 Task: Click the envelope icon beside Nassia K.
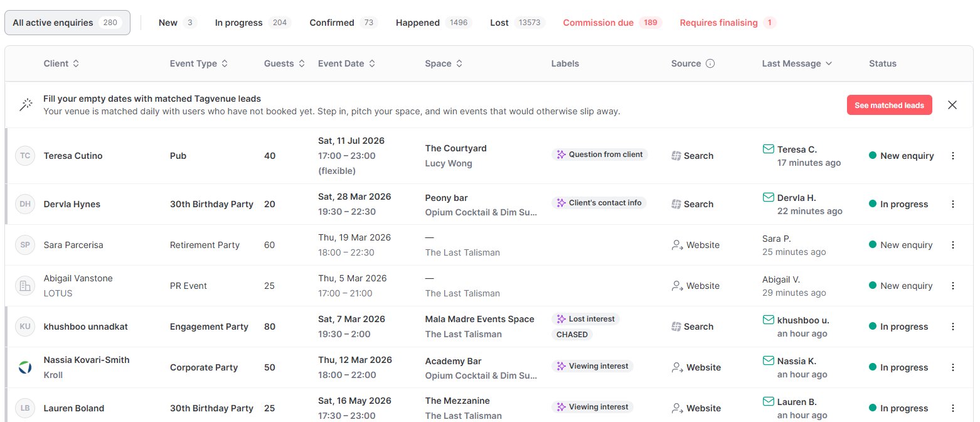[x=768, y=360]
